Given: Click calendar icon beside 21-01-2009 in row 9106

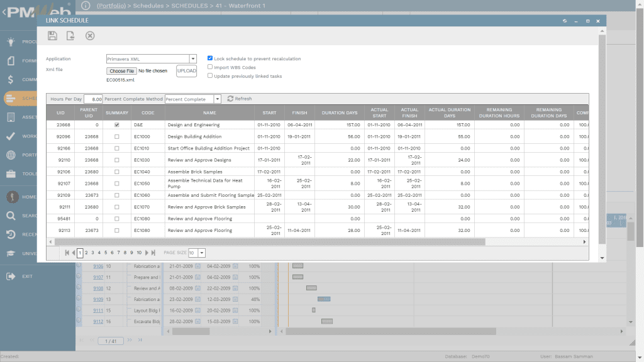Looking at the screenshot, I should click(197, 266).
